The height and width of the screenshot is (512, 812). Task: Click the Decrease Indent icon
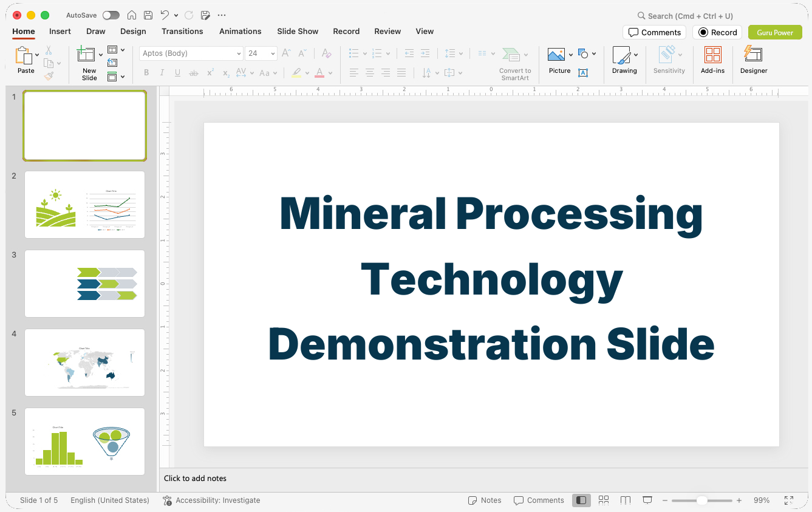[x=409, y=53]
